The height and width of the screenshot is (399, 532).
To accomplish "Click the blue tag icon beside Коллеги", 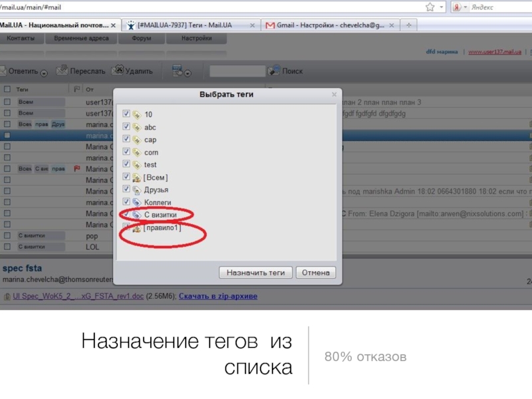I will (x=136, y=203).
